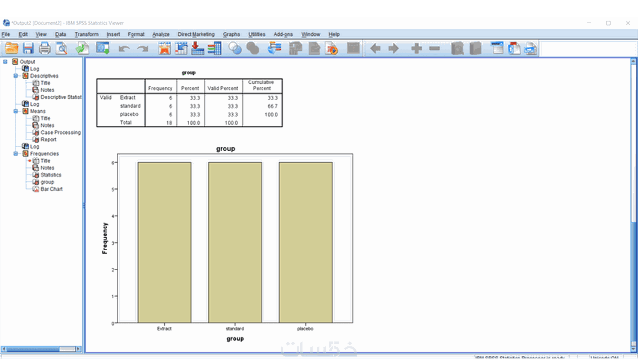This screenshot has width=638, height=364.
Task: Click the outline pane horizontal scrollbar thumb
Action: (x=33, y=349)
